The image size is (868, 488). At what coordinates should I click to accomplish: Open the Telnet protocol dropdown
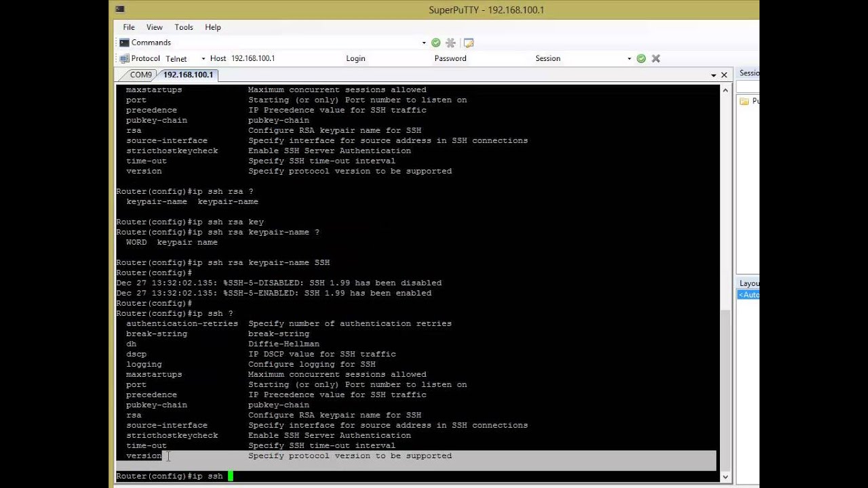click(203, 58)
